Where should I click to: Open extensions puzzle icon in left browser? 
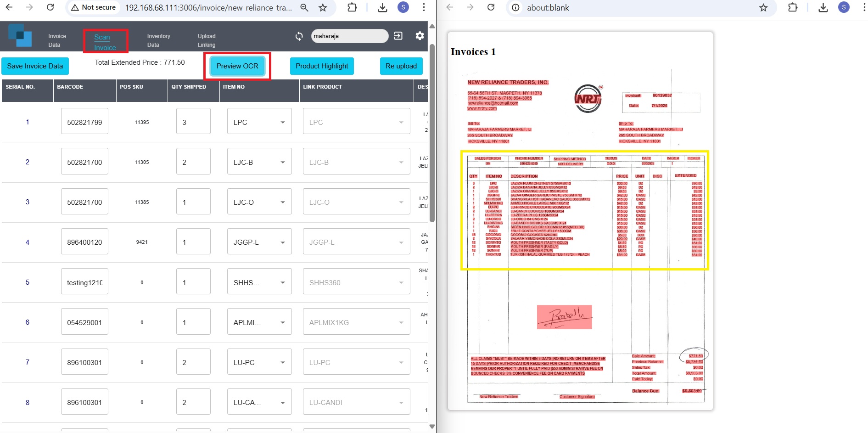point(352,7)
